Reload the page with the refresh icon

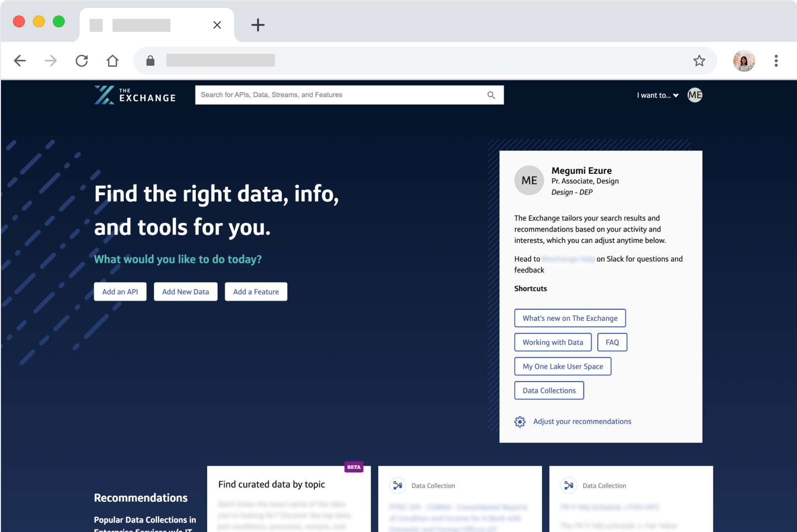click(82, 61)
